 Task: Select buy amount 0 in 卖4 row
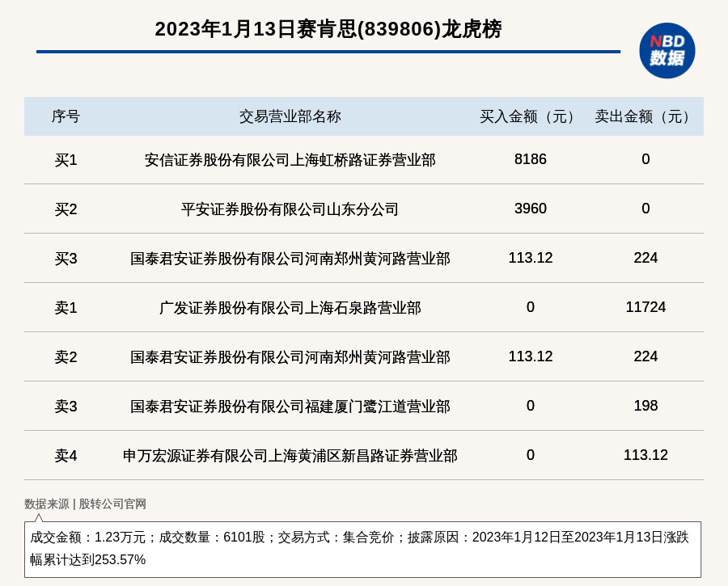tap(530, 455)
